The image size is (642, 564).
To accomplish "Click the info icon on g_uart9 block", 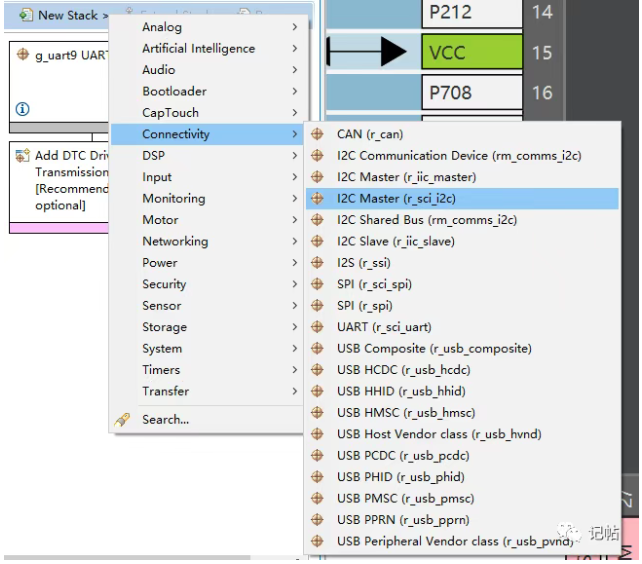I will click(23, 109).
